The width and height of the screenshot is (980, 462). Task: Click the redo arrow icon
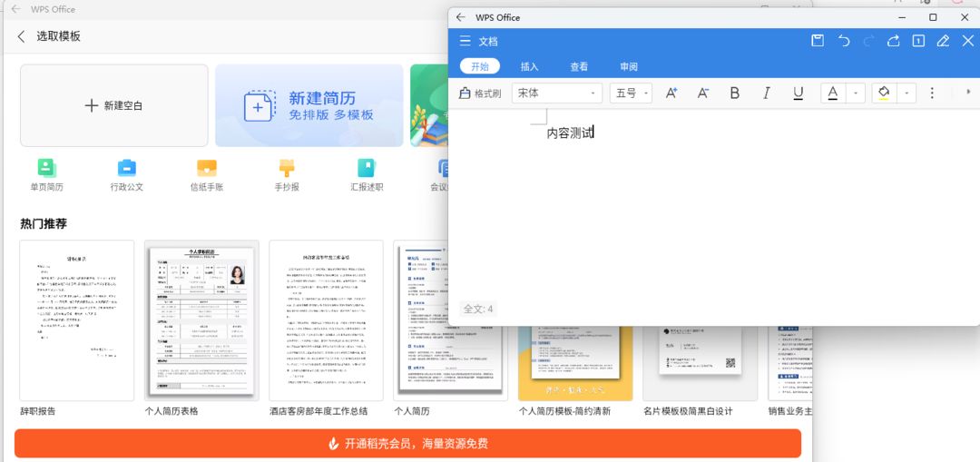pyautogui.click(x=868, y=41)
